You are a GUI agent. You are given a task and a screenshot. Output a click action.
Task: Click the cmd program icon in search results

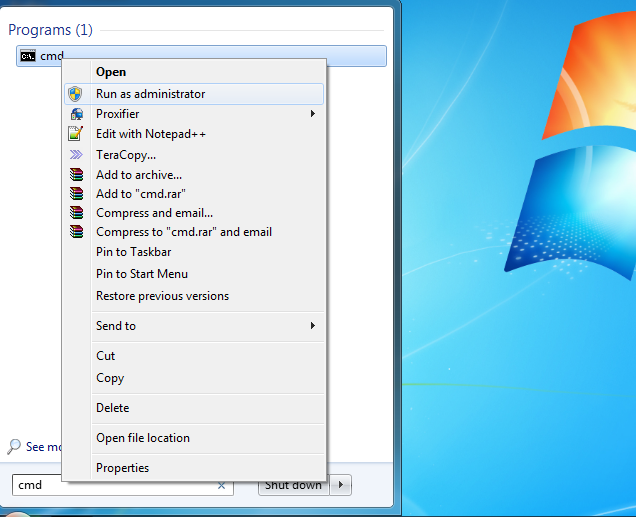point(28,56)
